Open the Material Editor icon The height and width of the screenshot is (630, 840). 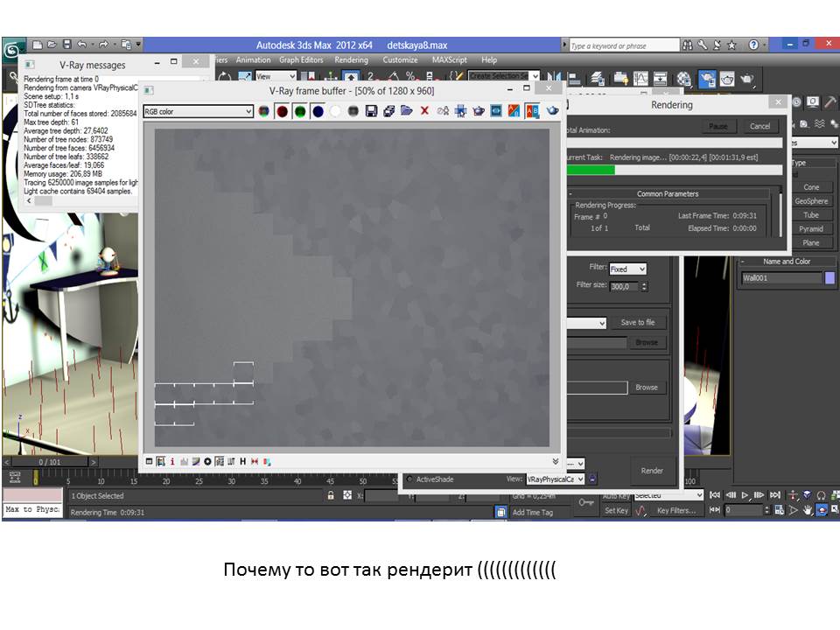(683, 80)
